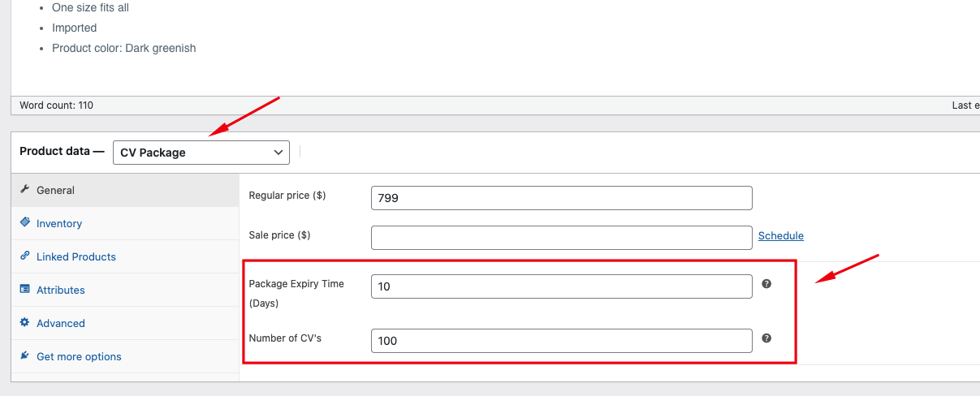Click the Attributes table icon
Image resolution: width=980 pixels, height=396 pixels.
(24, 290)
